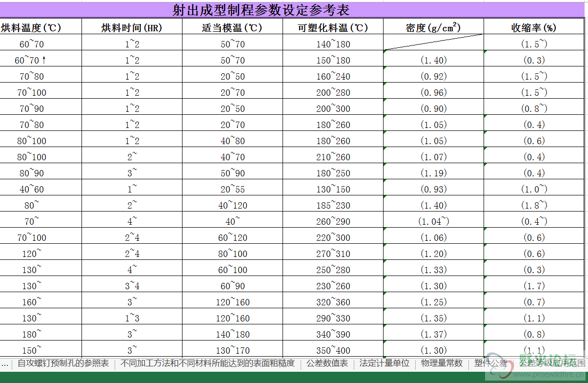588x383 pixels.
Task: Select the drying time cell 1~3
Action: [x=132, y=317]
